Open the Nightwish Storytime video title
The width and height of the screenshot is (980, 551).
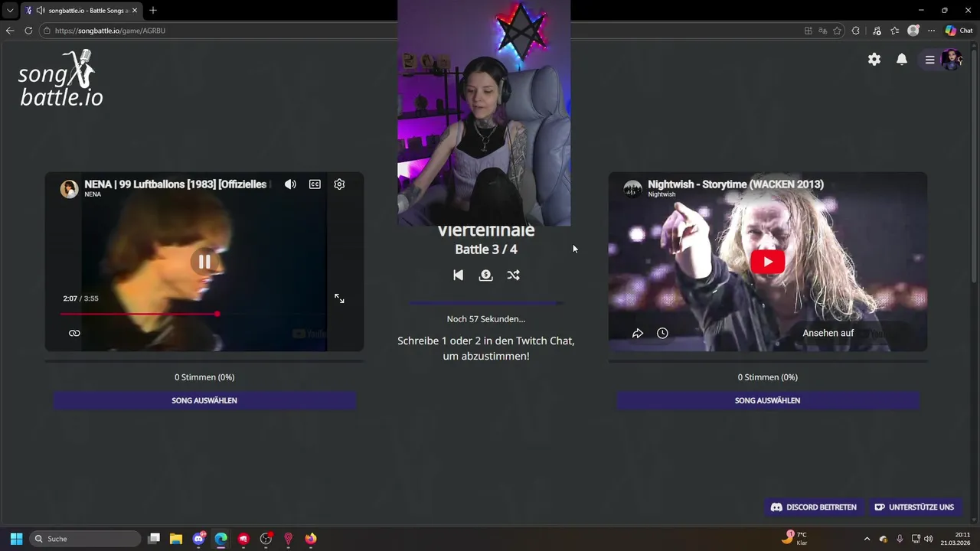736,184
